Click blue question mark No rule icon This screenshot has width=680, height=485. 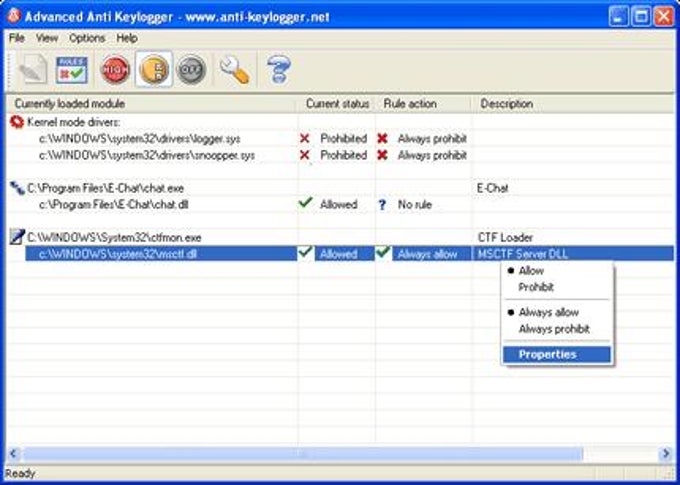pyautogui.click(x=382, y=205)
